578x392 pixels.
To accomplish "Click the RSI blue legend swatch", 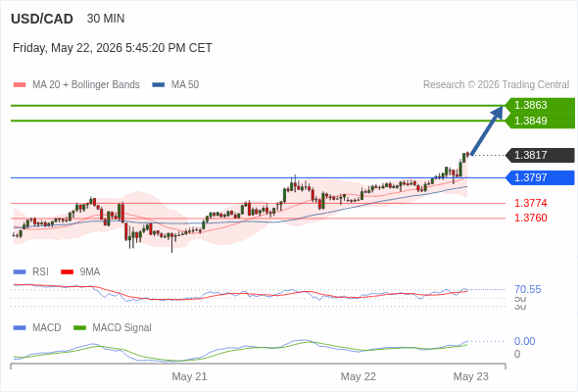I will pos(20,272).
